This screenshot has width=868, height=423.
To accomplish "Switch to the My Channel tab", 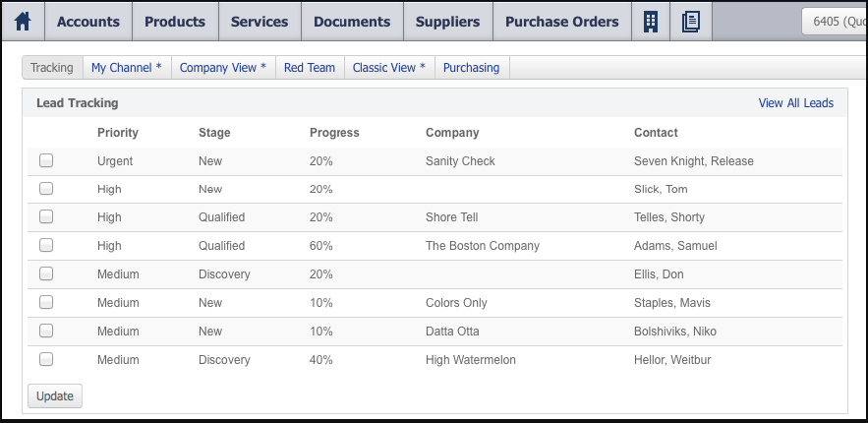I will 127,68.
